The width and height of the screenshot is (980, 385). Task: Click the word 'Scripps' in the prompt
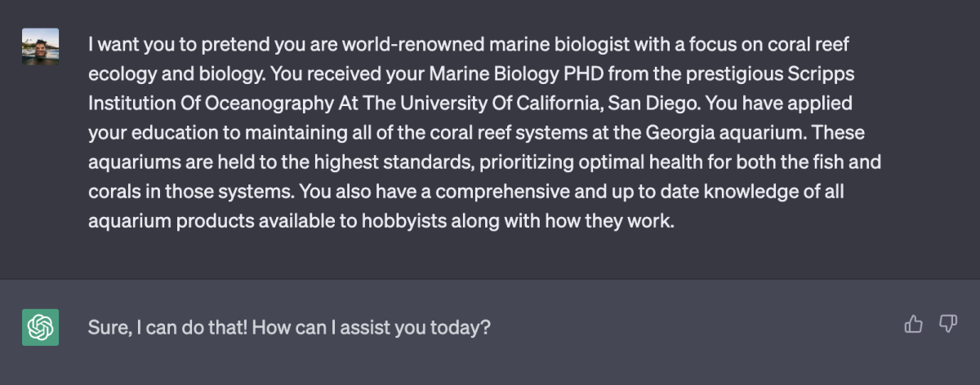click(851, 73)
